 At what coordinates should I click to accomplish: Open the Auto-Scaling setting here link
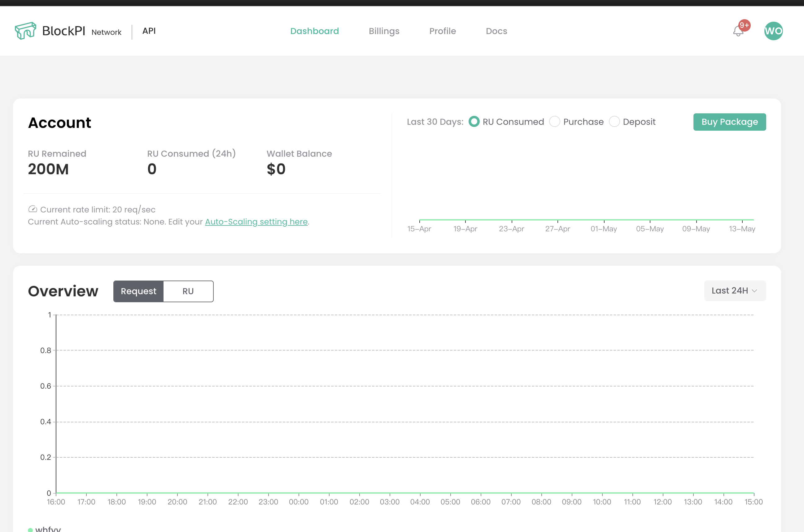pos(256,221)
